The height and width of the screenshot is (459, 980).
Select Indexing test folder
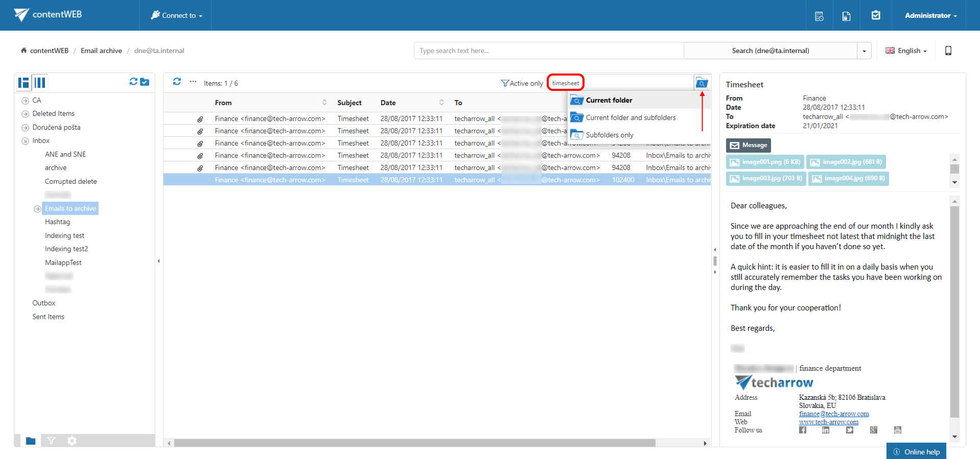tap(64, 235)
